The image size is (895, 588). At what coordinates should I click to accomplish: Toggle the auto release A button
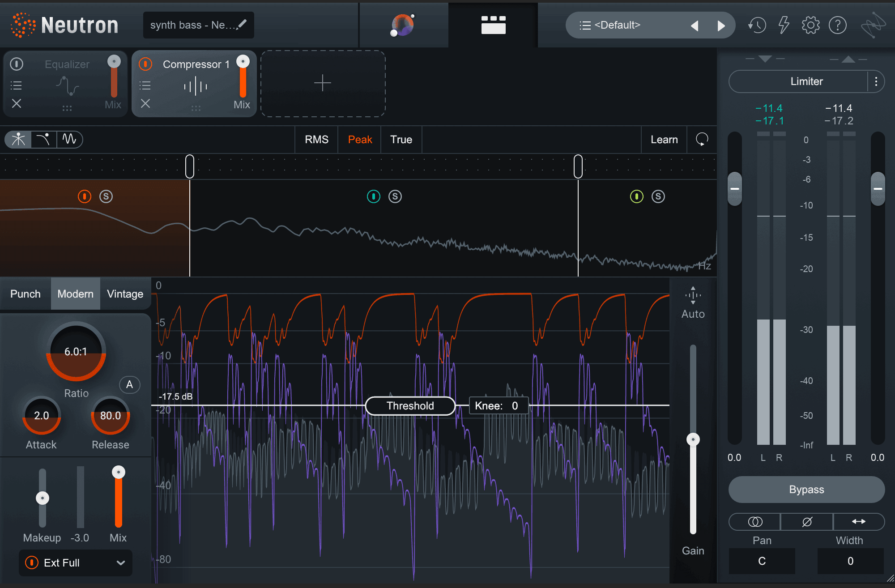click(129, 385)
